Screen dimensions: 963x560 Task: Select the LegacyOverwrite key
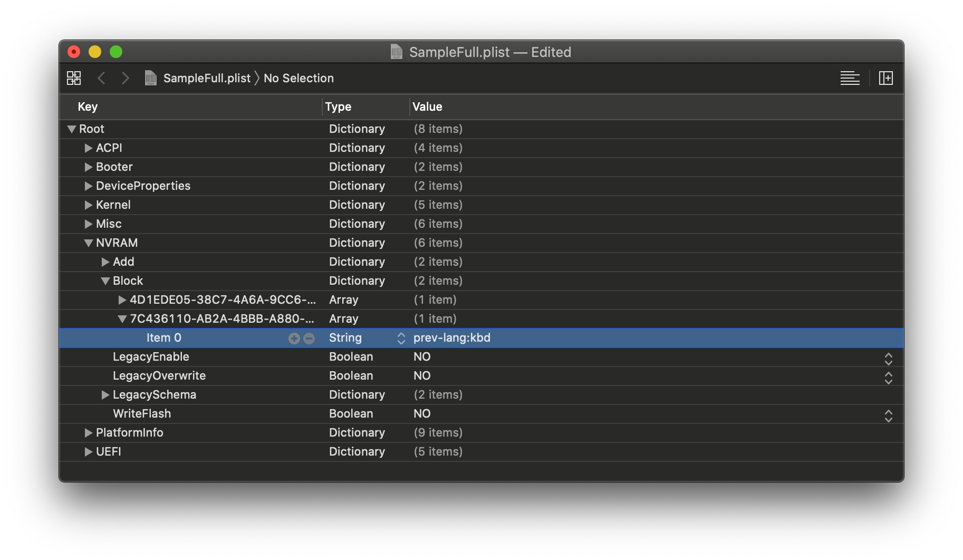tap(159, 375)
